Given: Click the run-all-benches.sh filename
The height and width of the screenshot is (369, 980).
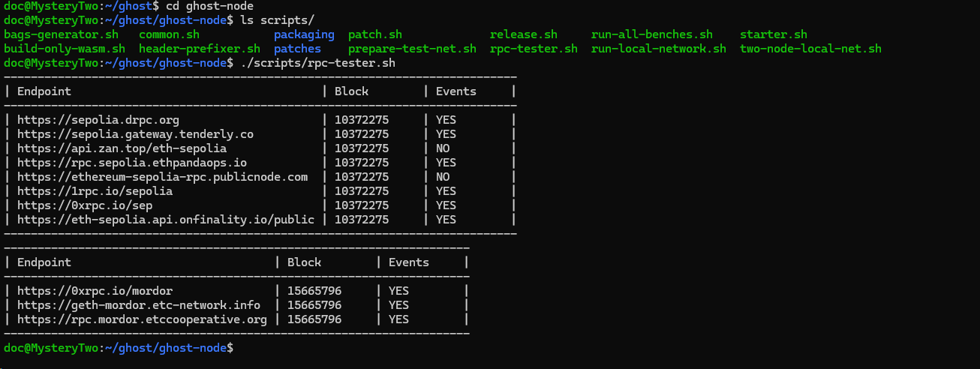Looking at the screenshot, I should tap(651, 34).
